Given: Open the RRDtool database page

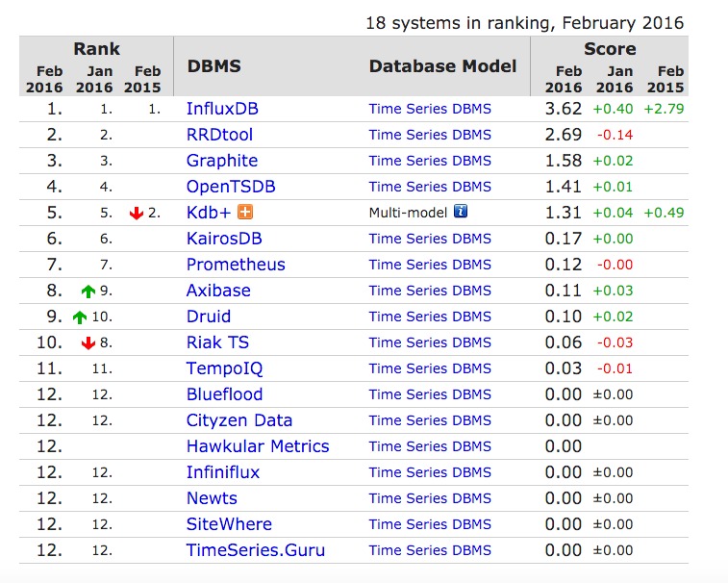Looking at the screenshot, I should point(221,135).
